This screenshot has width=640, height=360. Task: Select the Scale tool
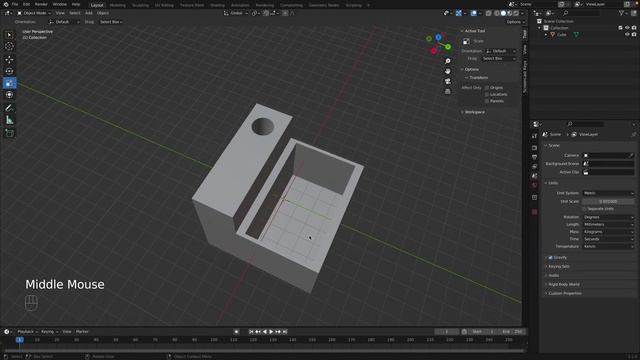[9, 83]
